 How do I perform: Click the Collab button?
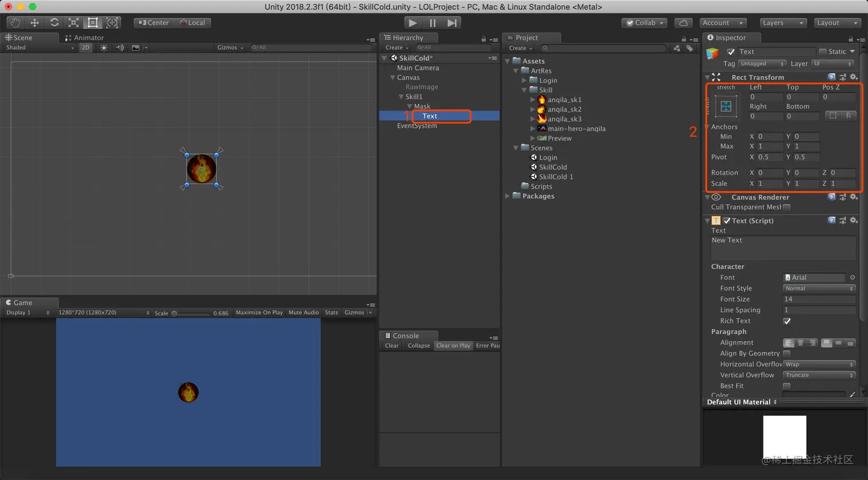pos(645,23)
